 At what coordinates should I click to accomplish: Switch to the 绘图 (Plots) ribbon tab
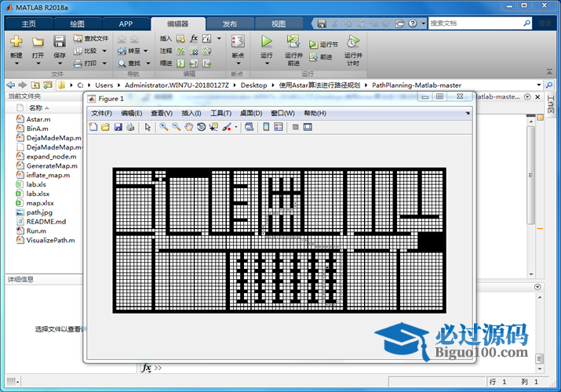(77, 24)
